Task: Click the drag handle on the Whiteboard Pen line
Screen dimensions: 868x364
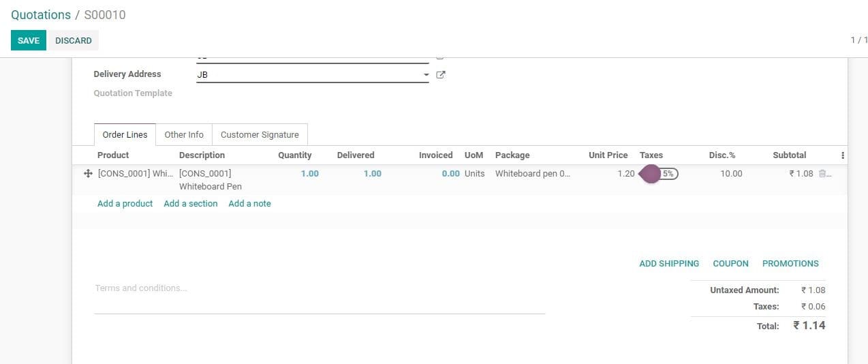Action: 88,174
